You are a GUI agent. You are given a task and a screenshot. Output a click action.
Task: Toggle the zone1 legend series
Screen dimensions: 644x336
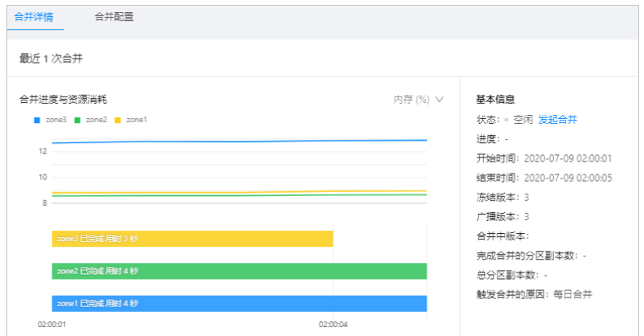point(131,120)
